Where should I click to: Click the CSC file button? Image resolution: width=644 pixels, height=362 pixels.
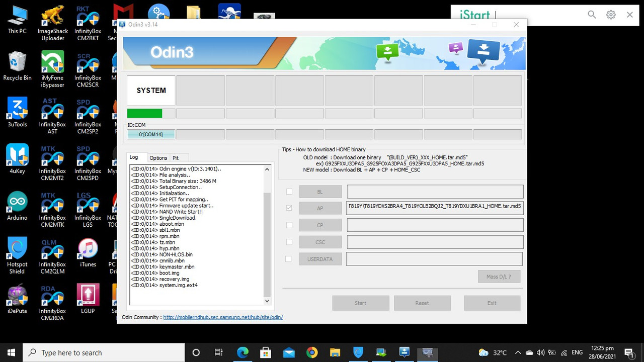[x=320, y=242]
